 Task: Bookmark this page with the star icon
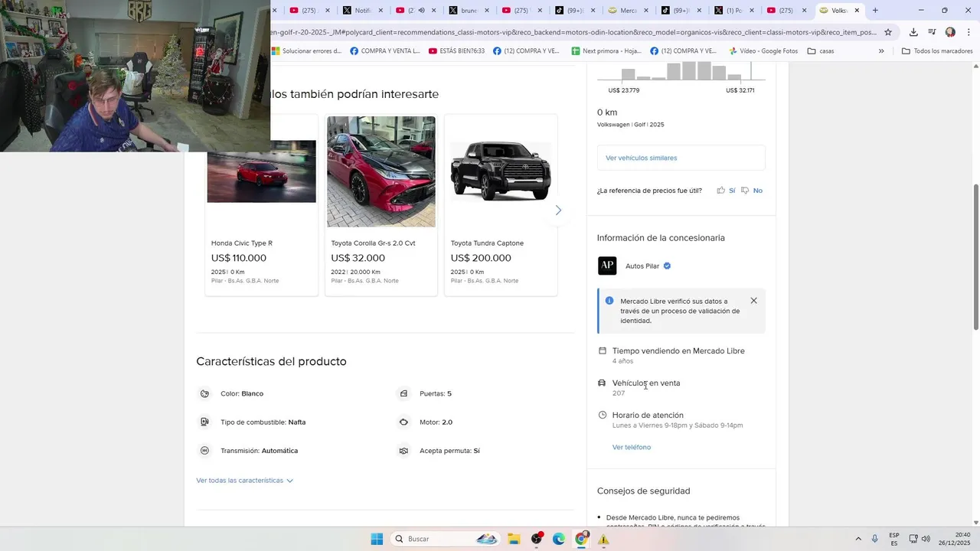pyautogui.click(x=888, y=32)
